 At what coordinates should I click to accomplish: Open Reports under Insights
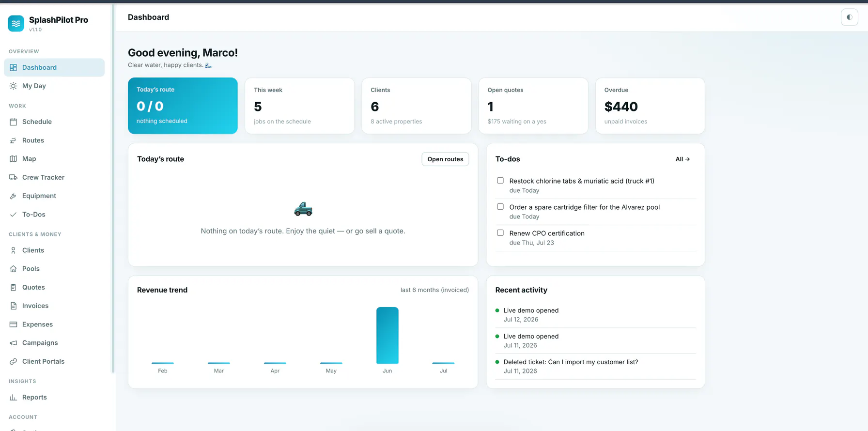click(x=54, y=397)
